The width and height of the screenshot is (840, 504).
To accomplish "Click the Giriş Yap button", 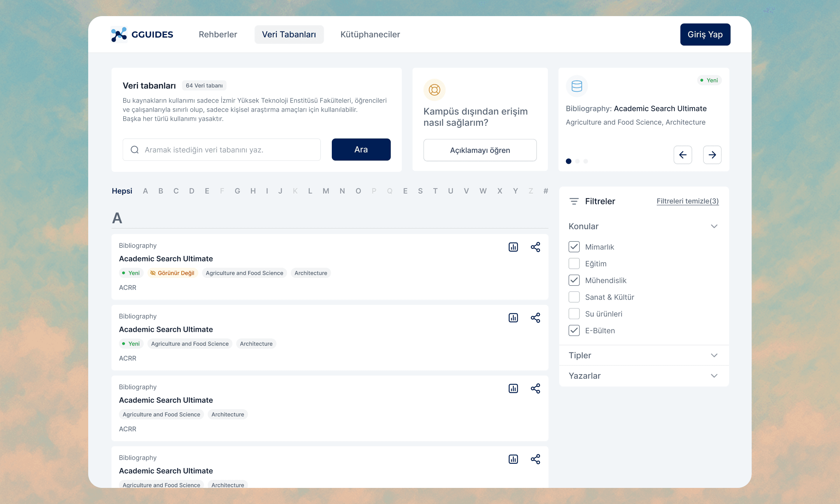I will 705,34.
